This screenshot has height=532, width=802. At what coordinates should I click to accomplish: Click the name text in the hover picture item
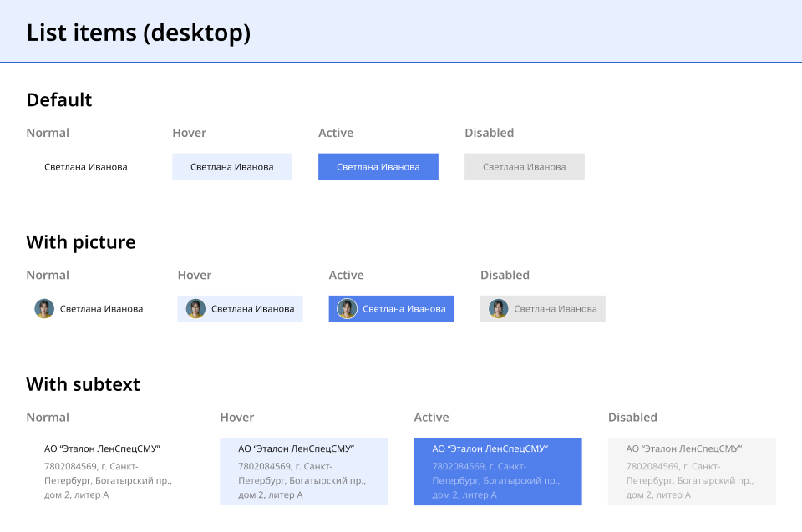pyautogui.click(x=252, y=309)
